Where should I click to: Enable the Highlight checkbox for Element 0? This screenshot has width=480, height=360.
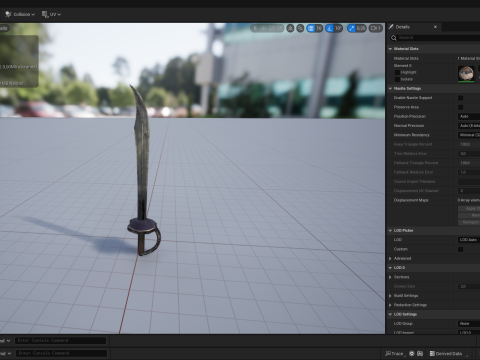(x=397, y=72)
